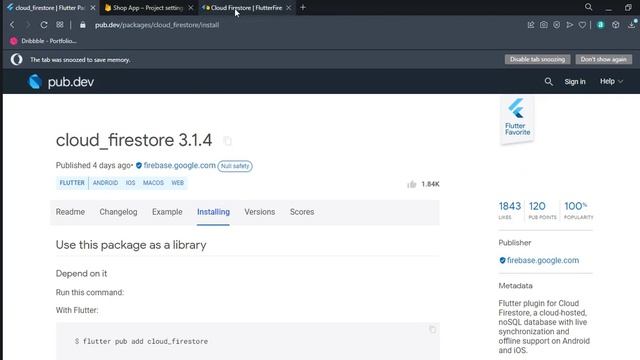Open the downloads icon in browser toolbar
This screenshot has height=360, width=640.
(632, 24)
